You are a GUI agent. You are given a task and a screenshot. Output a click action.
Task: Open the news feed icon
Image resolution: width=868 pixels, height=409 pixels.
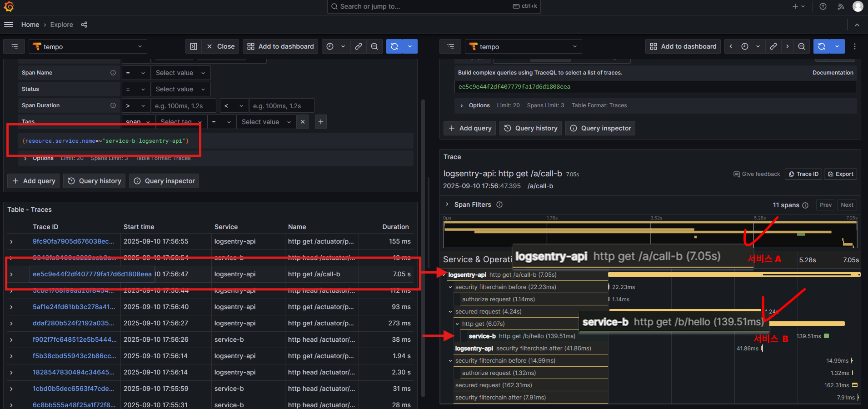click(x=841, y=6)
